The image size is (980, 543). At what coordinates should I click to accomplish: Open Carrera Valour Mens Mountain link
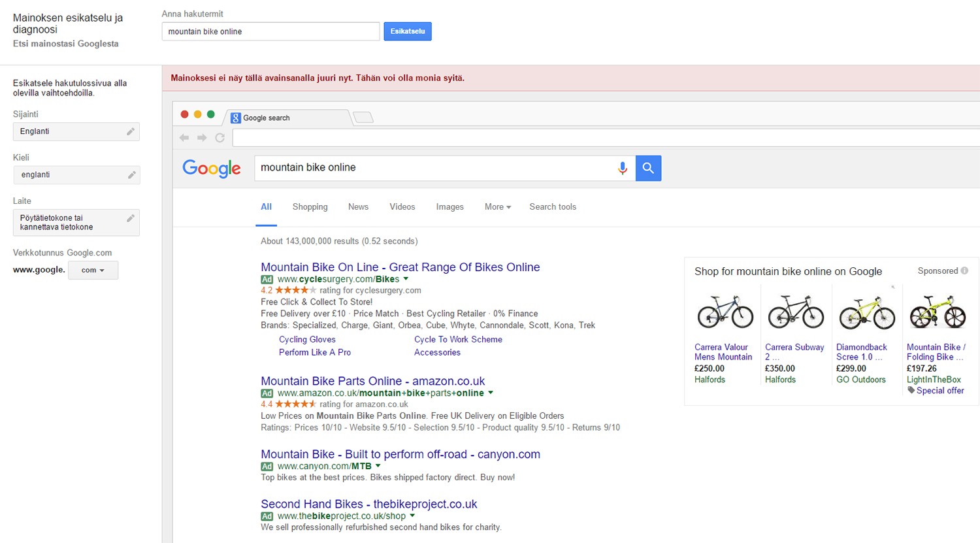coord(723,352)
